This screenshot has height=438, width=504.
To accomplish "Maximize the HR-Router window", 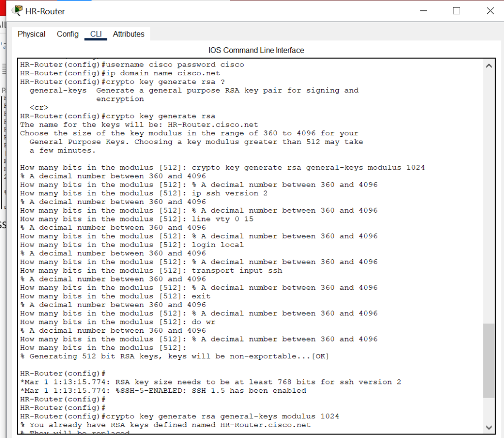I will click(456, 11).
